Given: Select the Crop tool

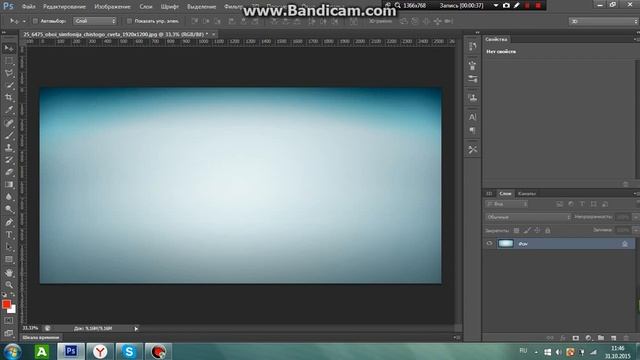Looking at the screenshot, I should click(9, 98).
